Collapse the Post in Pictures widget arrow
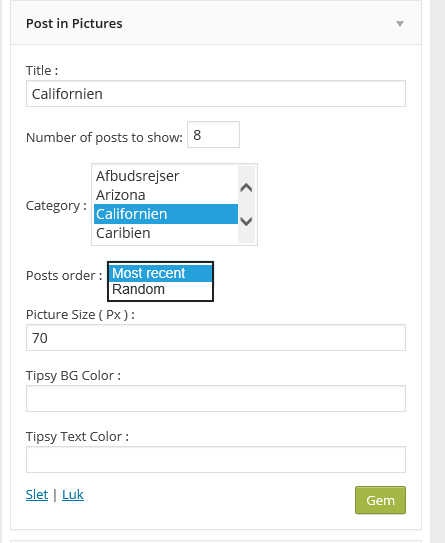 [x=400, y=24]
